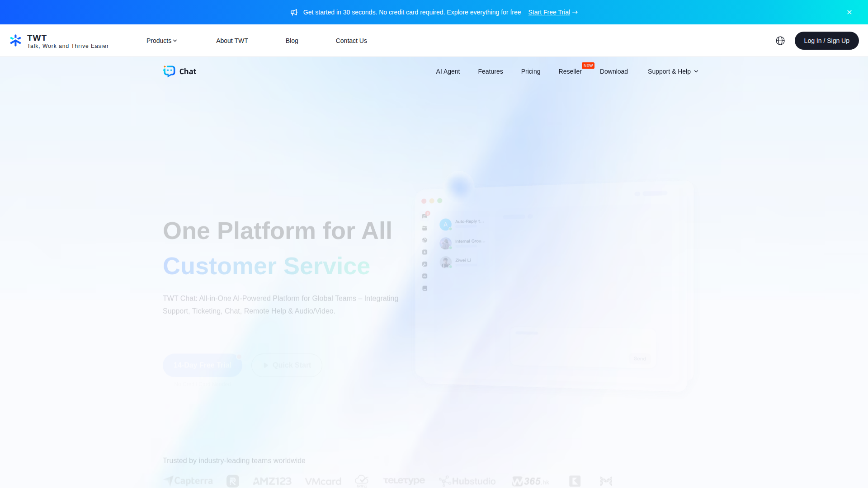This screenshot has width=868, height=488.
Task: Click 'Trusted by industry-leading teams worldwide' text
Action: click(234, 460)
